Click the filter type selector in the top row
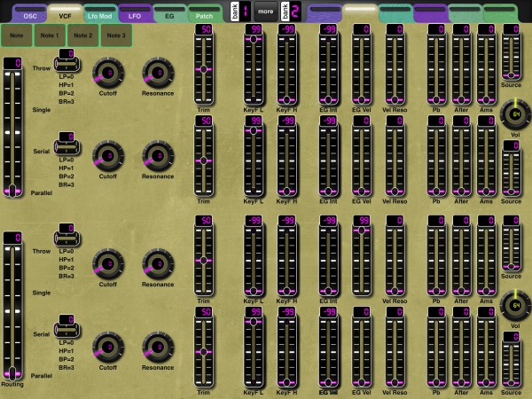The height and width of the screenshot is (399, 532). click(x=66, y=64)
